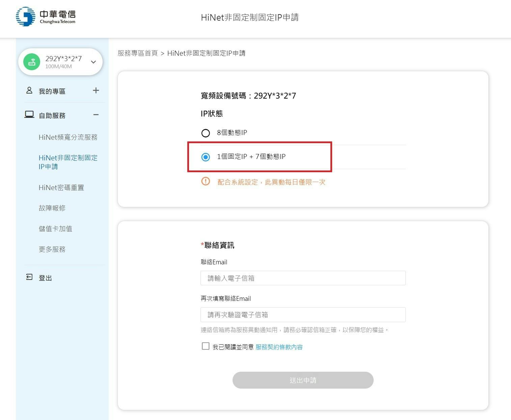Open 我的專區 menu section
The width and height of the screenshot is (511, 420).
52,91
